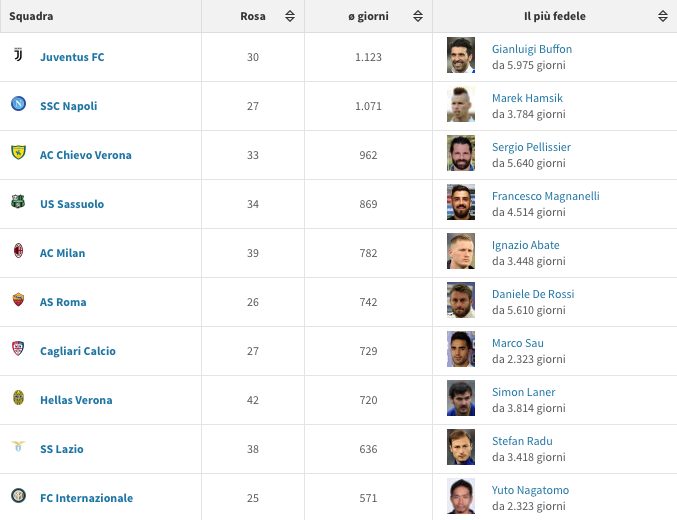677x520 pixels.
Task: Click Sergio Pellissier's portrait thumbnail
Action: click(x=461, y=154)
